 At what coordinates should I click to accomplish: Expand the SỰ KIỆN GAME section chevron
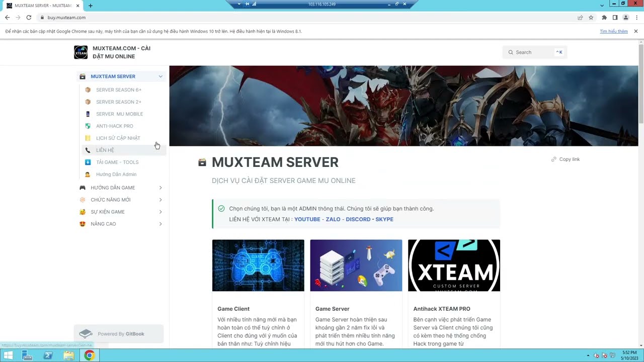(160, 212)
